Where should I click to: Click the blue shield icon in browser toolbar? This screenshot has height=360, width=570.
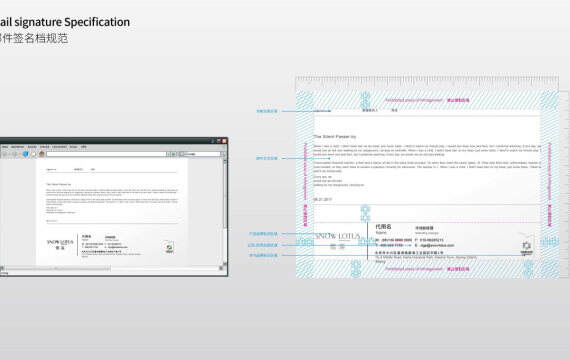[25, 154]
